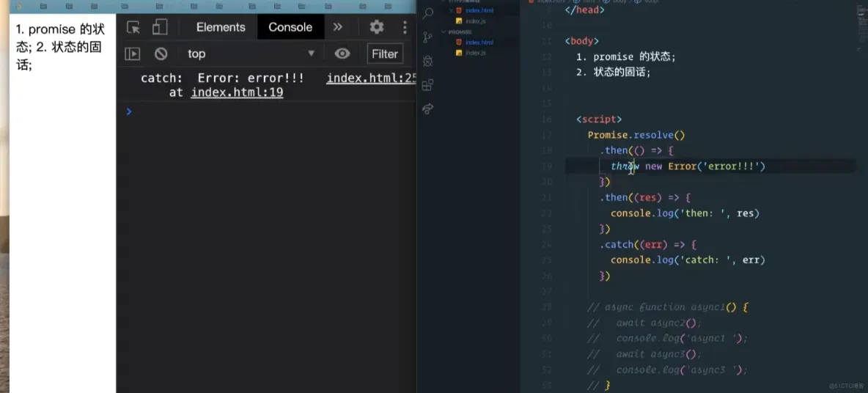Create a live expression with eye icon

342,54
